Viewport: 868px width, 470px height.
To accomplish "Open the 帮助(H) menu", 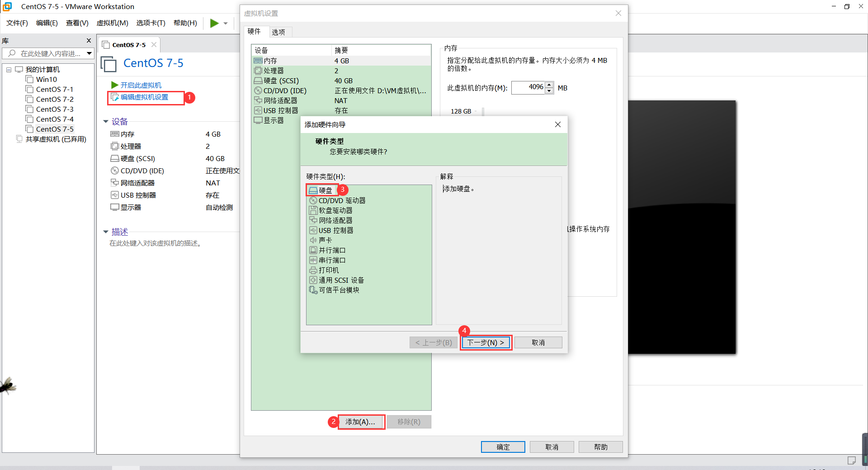I will [x=185, y=23].
